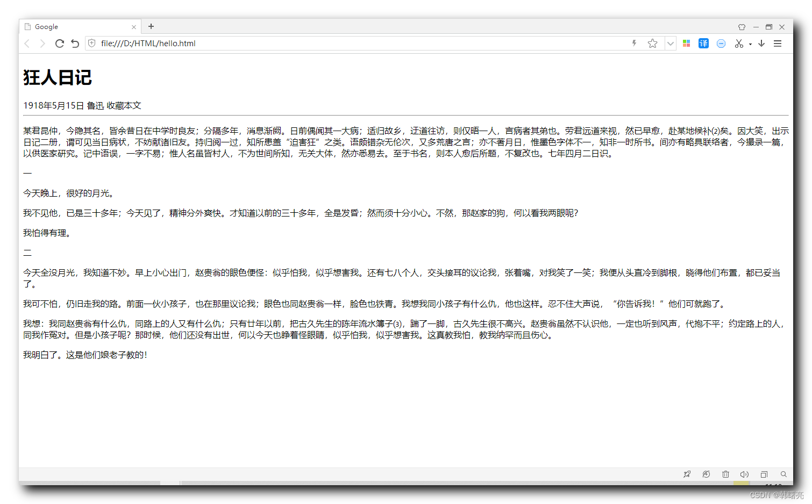Go back with the browser back arrow

pos(27,44)
